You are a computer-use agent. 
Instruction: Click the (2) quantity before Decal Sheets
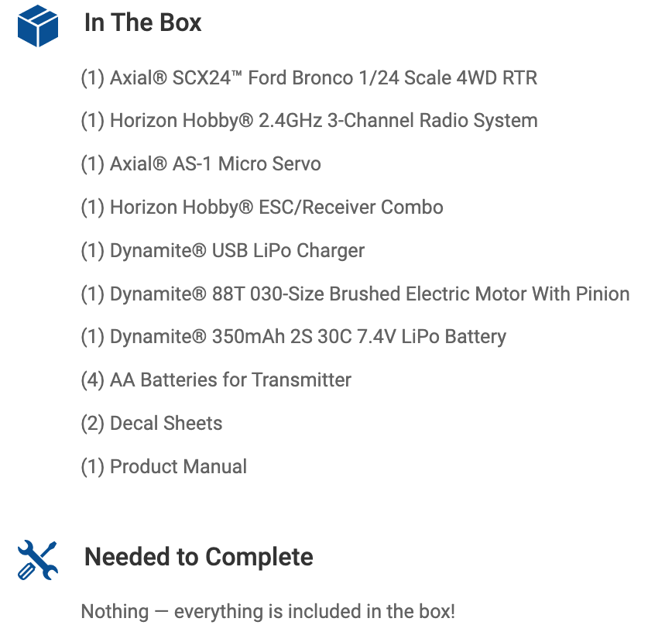(x=92, y=424)
